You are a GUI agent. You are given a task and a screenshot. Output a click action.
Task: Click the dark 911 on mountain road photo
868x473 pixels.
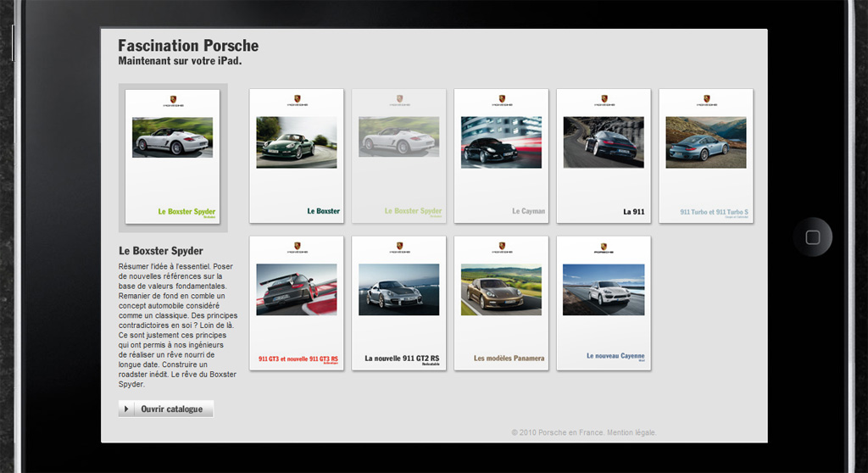tap(604, 142)
